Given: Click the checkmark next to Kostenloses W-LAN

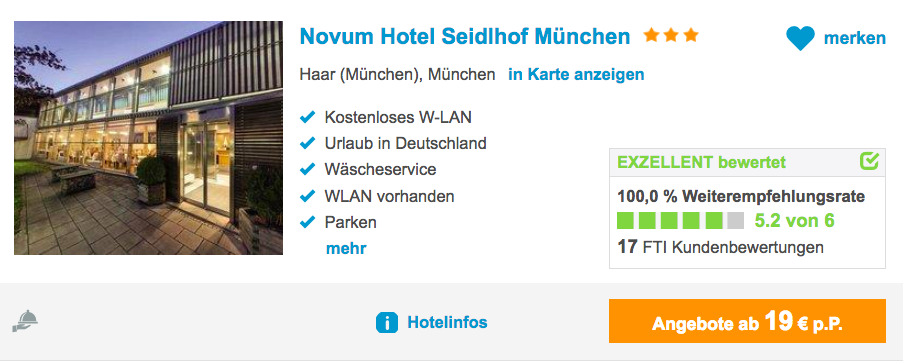Looking at the screenshot, I should [308, 117].
